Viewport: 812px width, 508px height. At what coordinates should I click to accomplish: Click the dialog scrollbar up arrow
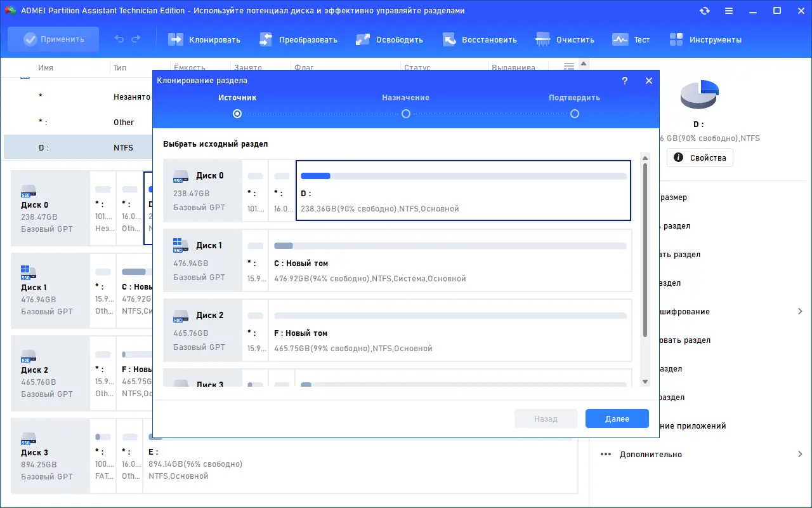pyautogui.click(x=645, y=157)
